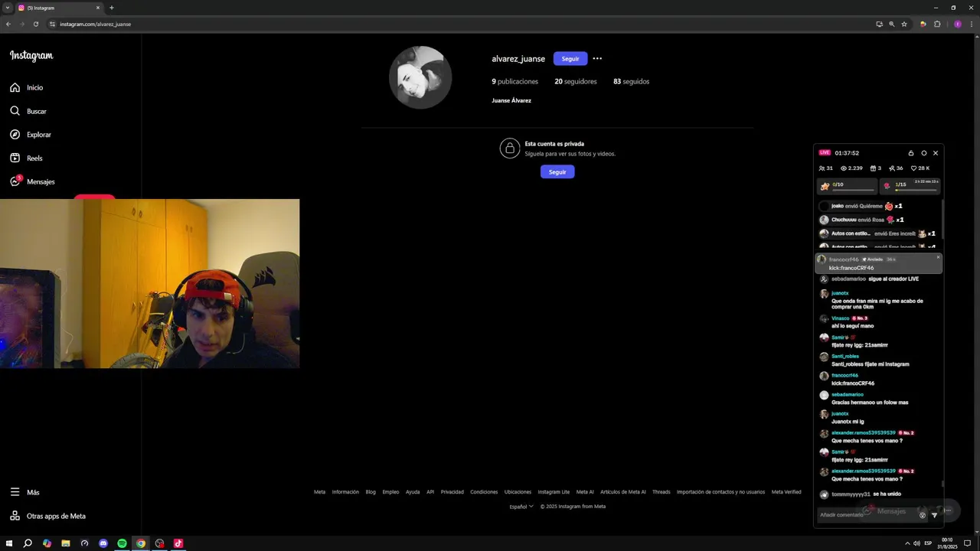Screen dimensions: 980x551
Task: Close the TikTok live overlay panel
Action: click(936, 153)
